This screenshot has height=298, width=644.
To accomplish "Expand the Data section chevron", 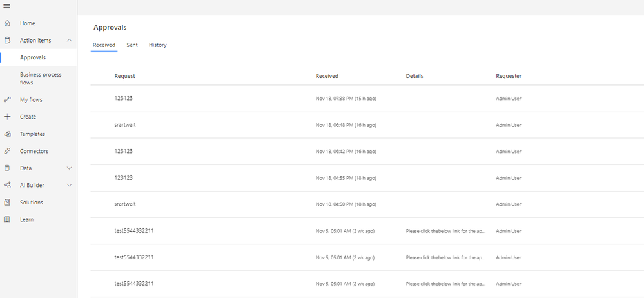I will (69, 168).
